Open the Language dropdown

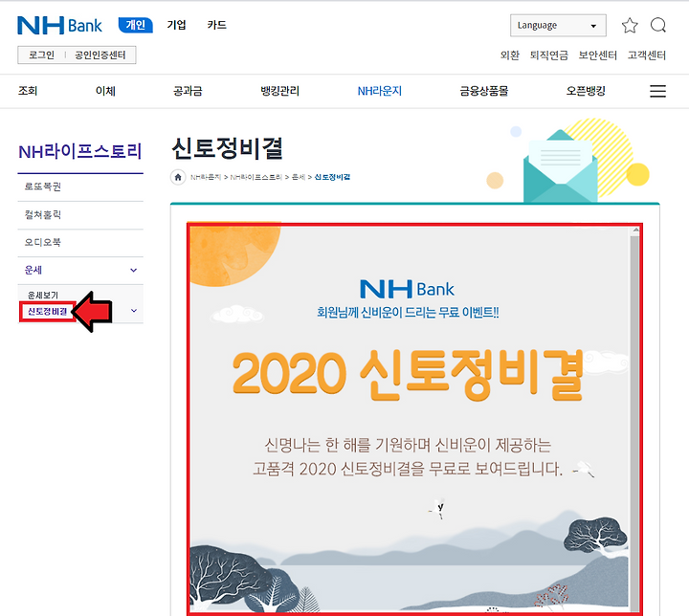pos(558,26)
